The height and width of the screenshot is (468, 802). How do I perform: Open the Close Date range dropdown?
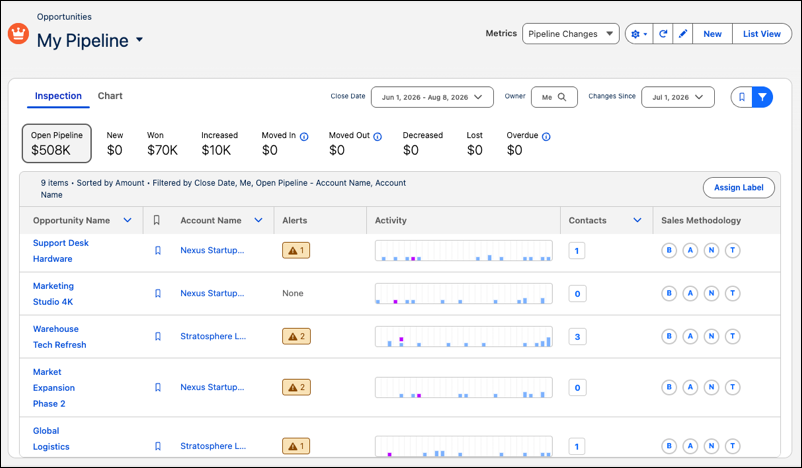point(432,97)
